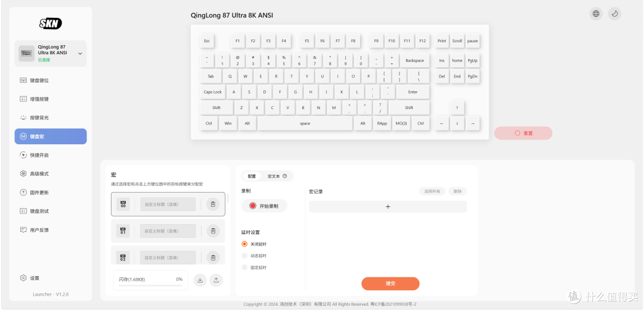
Task: Select the left arrow key
Action: (442, 123)
